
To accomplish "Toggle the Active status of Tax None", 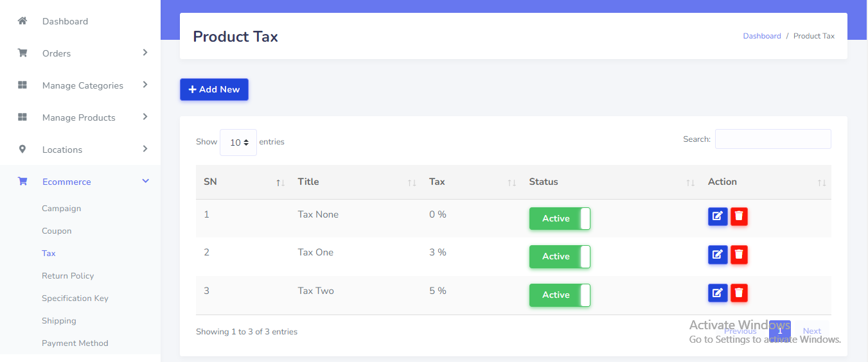I will click(x=560, y=218).
